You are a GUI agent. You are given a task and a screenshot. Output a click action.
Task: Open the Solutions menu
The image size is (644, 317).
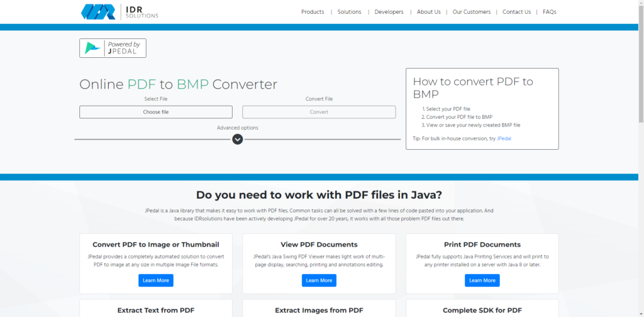(x=349, y=12)
